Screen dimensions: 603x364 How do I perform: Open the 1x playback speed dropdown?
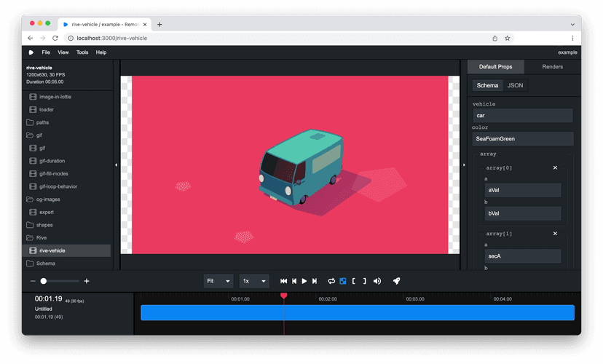pyautogui.click(x=253, y=281)
